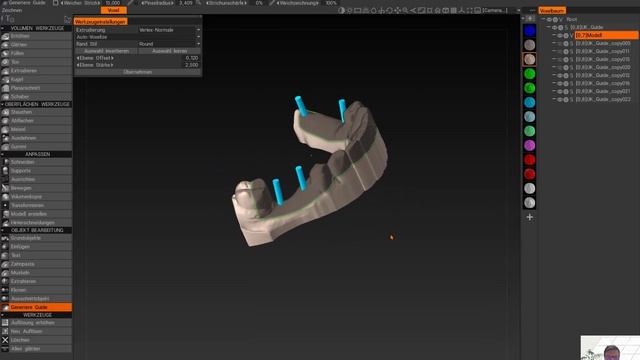Collapse the Root node in Voxelbaum
The image size is (640, 360).
click(x=543, y=19)
